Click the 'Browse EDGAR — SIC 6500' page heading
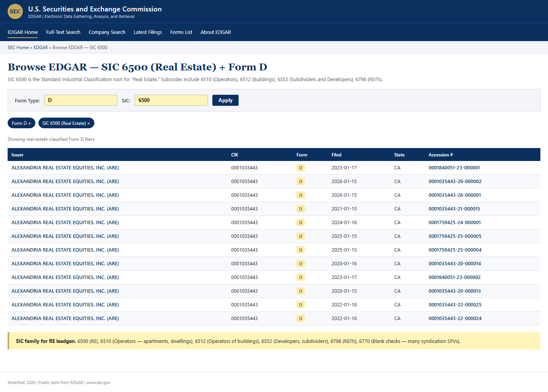Screen dimensions: 548x392 point(137,67)
